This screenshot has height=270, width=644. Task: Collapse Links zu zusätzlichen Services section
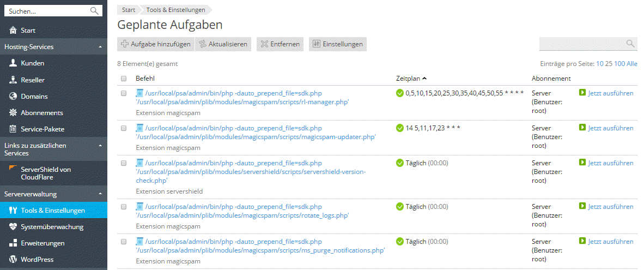pyautogui.click(x=100, y=146)
